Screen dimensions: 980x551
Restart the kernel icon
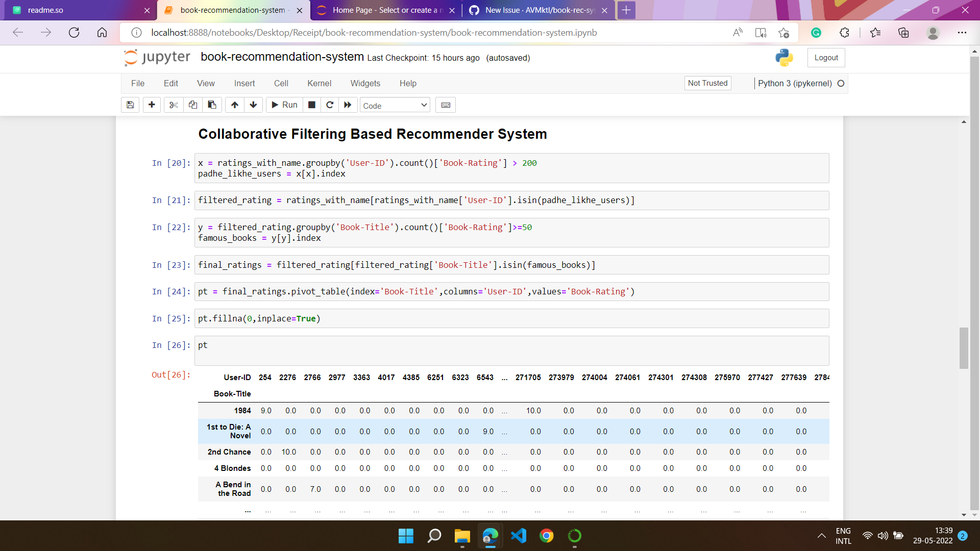pos(330,105)
